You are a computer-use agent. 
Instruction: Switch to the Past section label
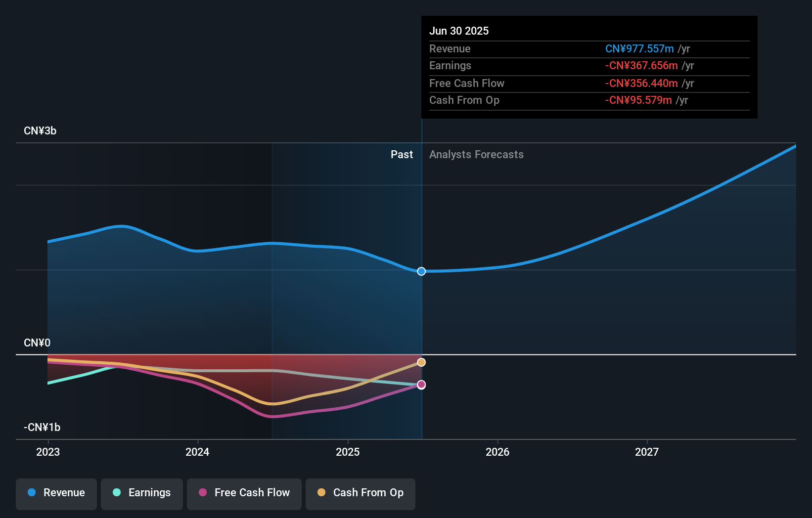(402, 154)
